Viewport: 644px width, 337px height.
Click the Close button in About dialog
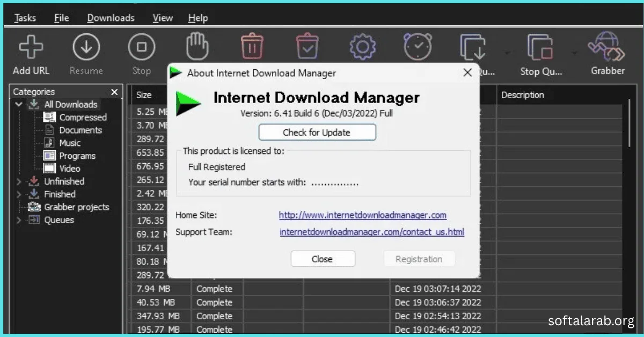323,259
